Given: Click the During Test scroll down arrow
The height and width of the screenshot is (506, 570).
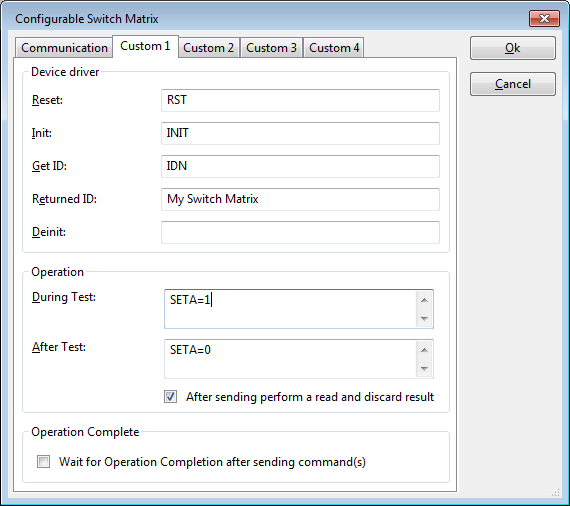Looking at the screenshot, I should [x=424, y=318].
